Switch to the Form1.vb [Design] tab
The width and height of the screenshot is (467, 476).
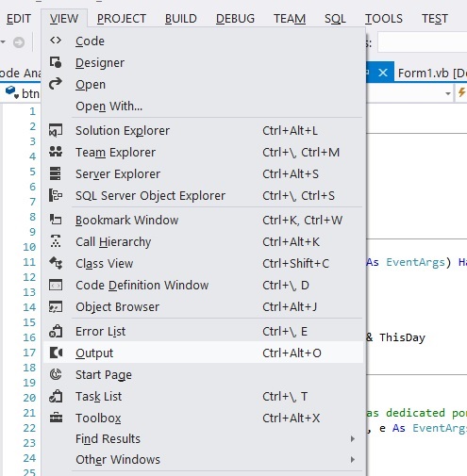pos(432,73)
